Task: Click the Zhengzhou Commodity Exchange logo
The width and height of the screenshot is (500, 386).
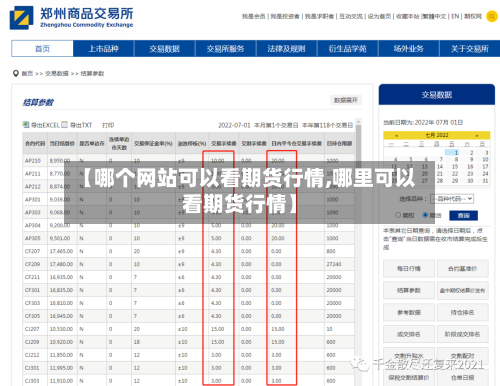Action: coord(71,18)
